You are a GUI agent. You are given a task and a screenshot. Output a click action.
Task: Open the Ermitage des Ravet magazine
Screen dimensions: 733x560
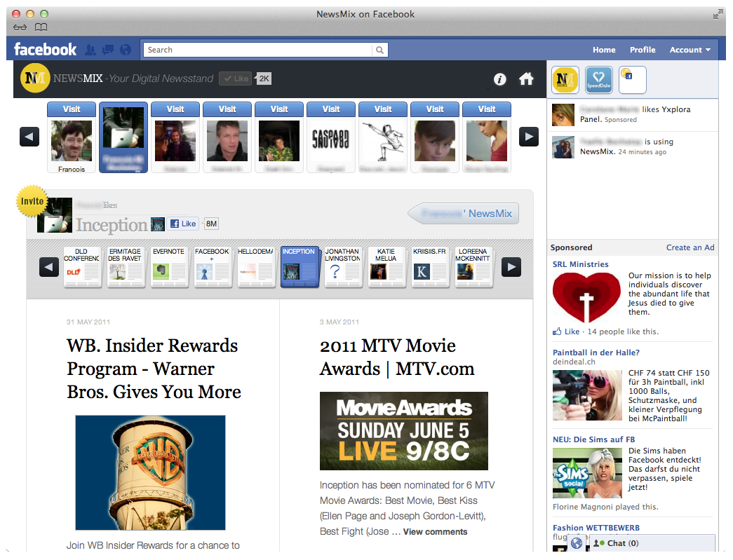pyautogui.click(x=125, y=267)
